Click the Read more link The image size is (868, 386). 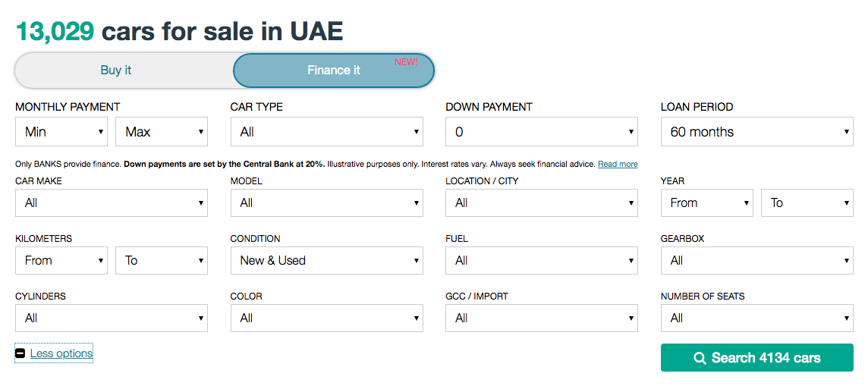[x=618, y=165]
